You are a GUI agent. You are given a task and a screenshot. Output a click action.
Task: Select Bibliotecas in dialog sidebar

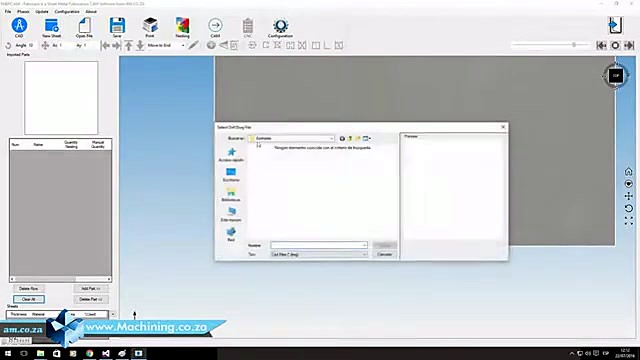pyautogui.click(x=231, y=195)
